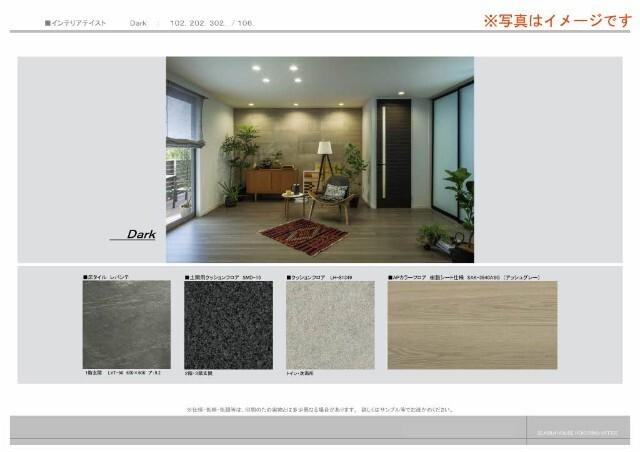Click the label above the dark stone tile
640x452 pixels.
click(x=106, y=277)
